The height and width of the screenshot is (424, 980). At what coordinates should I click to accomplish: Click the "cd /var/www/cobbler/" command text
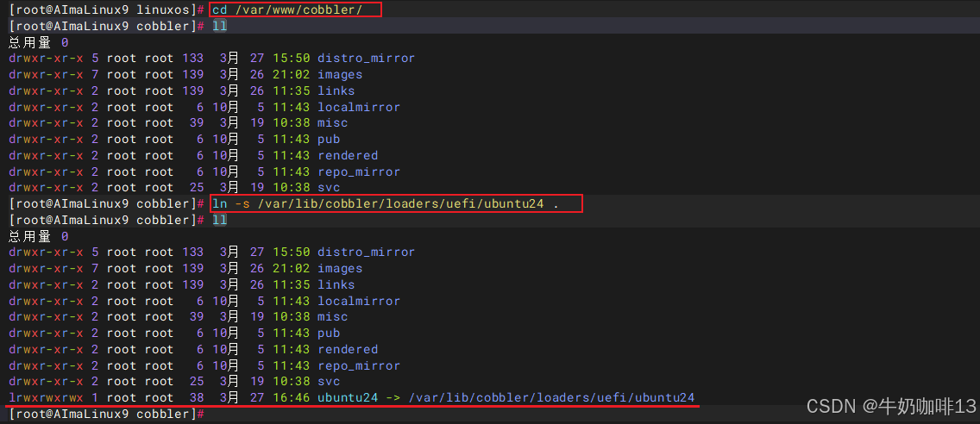click(x=287, y=10)
